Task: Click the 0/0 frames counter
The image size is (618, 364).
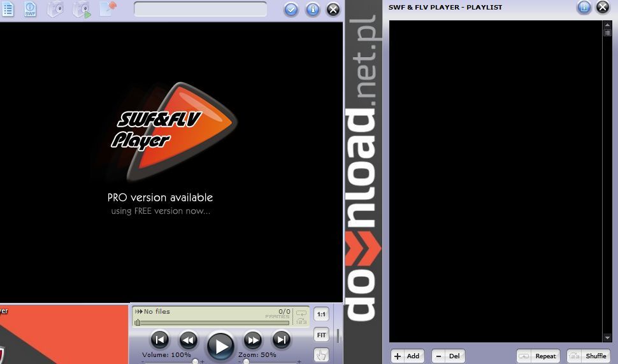Action: point(284,311)
